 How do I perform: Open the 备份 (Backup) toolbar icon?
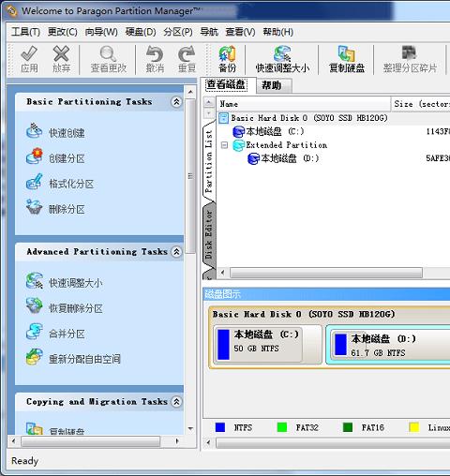pyautogui.click(x=227, y=53)
